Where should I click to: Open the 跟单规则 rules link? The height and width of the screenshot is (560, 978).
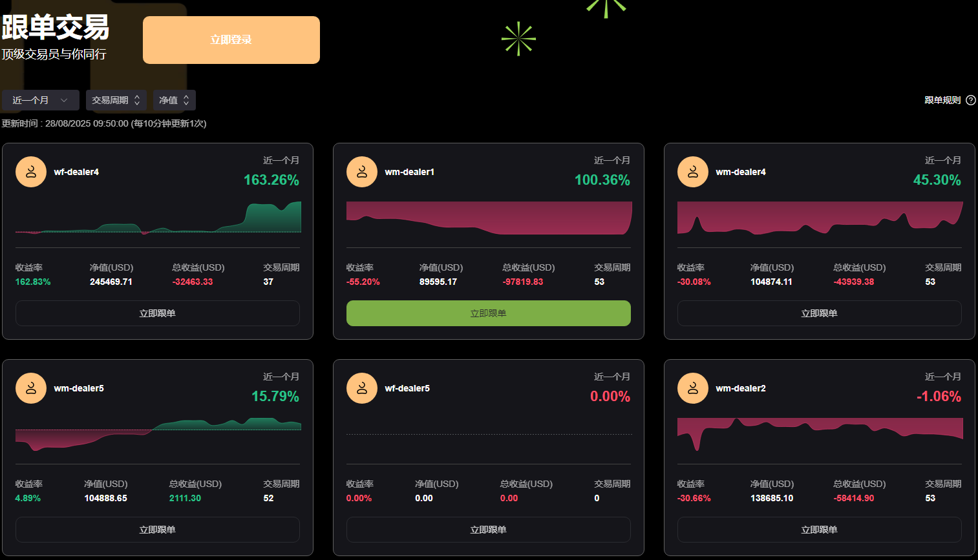click(x=942, y=100)
